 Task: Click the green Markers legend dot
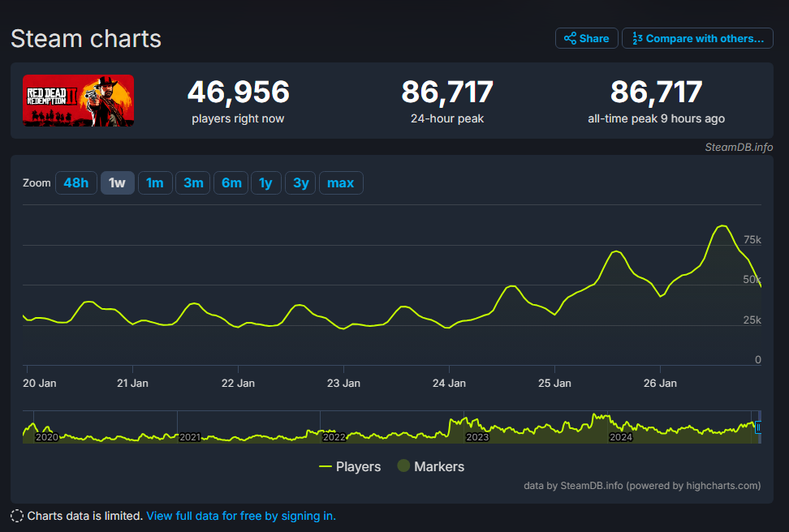coord(403,466)
